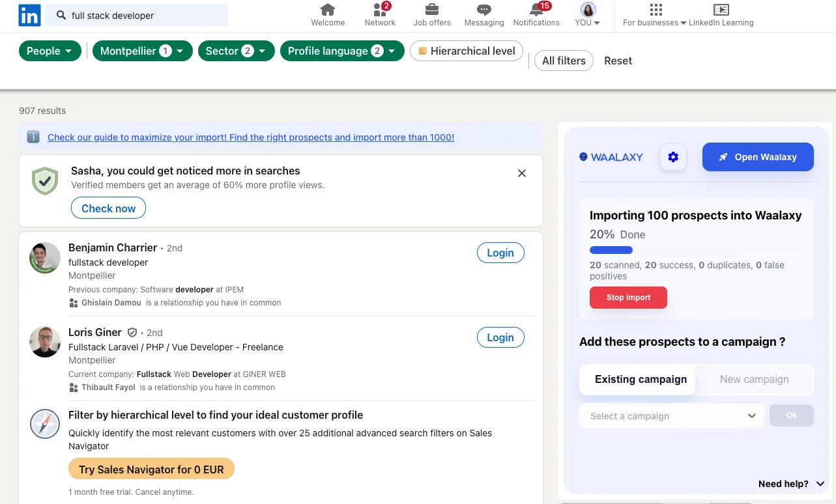This screenshot has height=504, width=836.
Task: Open Benjamin Charrier's profile name link
Action: pyautogui.click(x=113, y=247)
